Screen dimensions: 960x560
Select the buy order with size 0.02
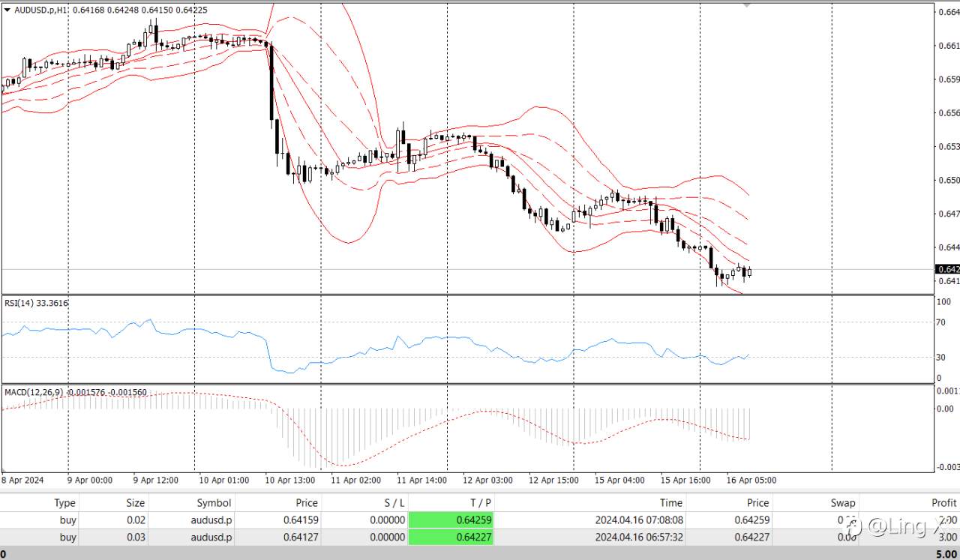click(480, 520)
